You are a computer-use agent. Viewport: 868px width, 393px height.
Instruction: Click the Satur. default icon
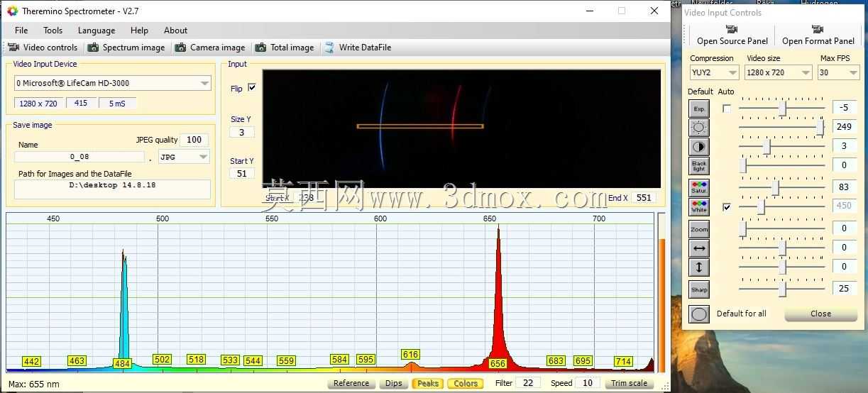699,188
